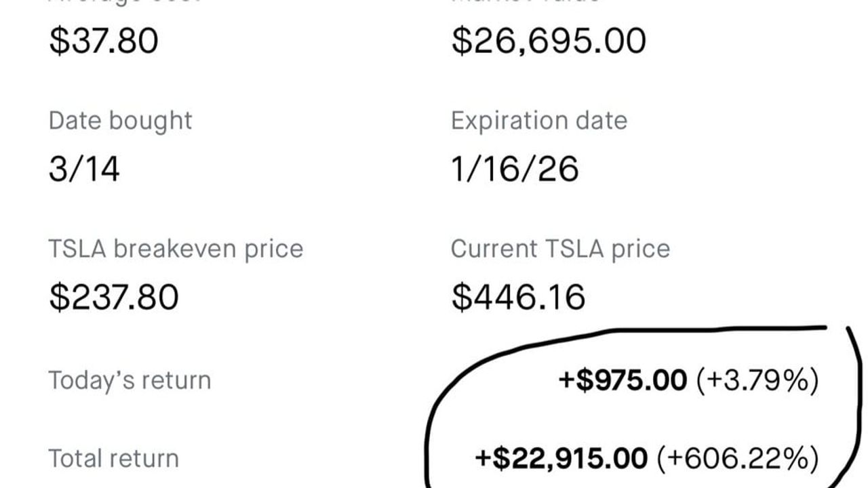Click the TSLA breakeven price label
The height and width of the screenshot is (488, 868).
coord(176,249)
